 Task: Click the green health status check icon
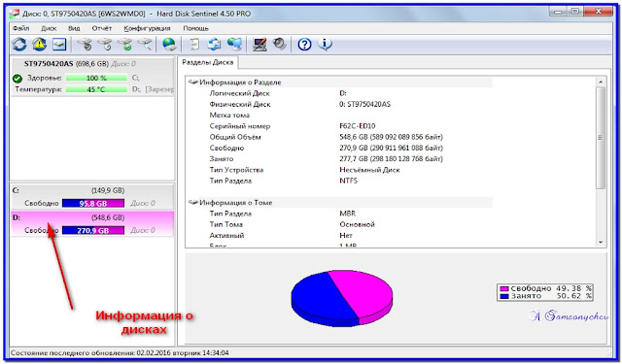point(17,78)
